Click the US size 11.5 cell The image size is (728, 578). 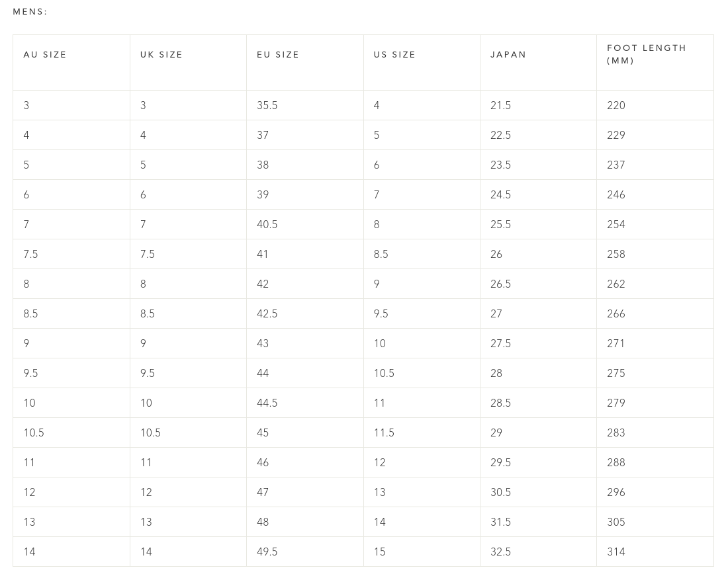coord(384,433)
